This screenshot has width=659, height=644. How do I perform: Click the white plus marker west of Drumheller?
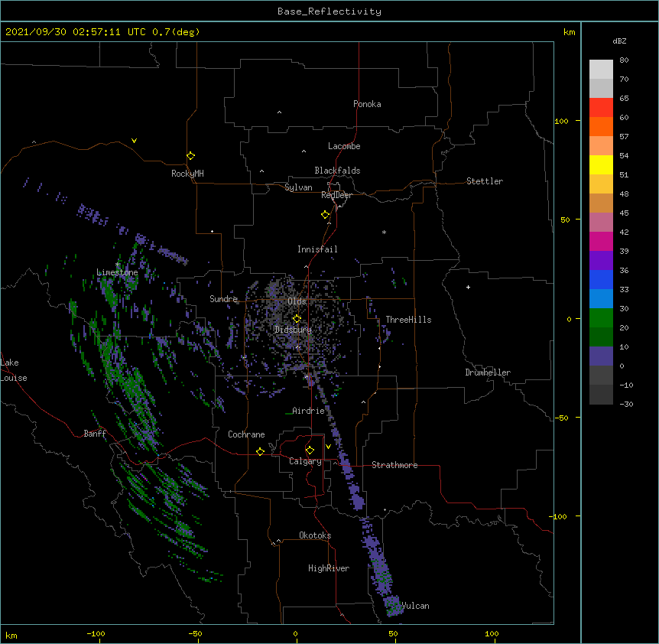tap(468, 287)
